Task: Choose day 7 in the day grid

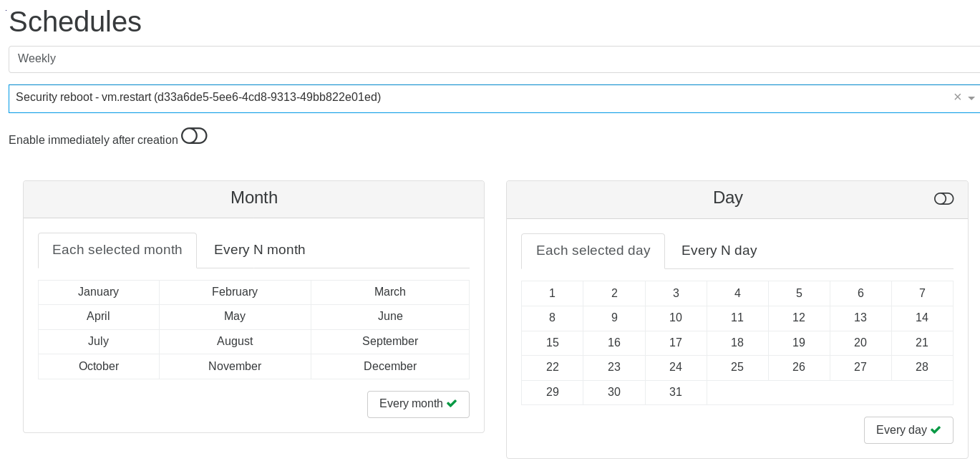Action: point(922,293)
